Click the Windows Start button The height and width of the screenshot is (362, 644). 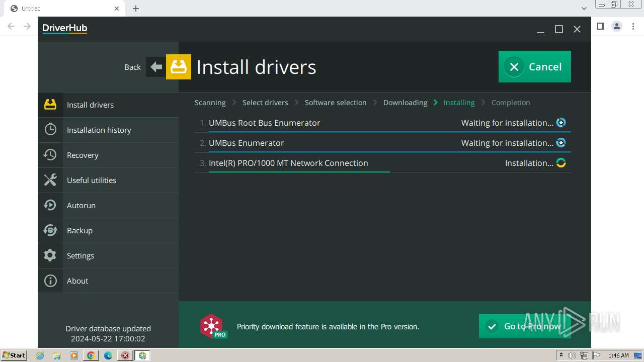pyautogui.click(x=14, y=355)
